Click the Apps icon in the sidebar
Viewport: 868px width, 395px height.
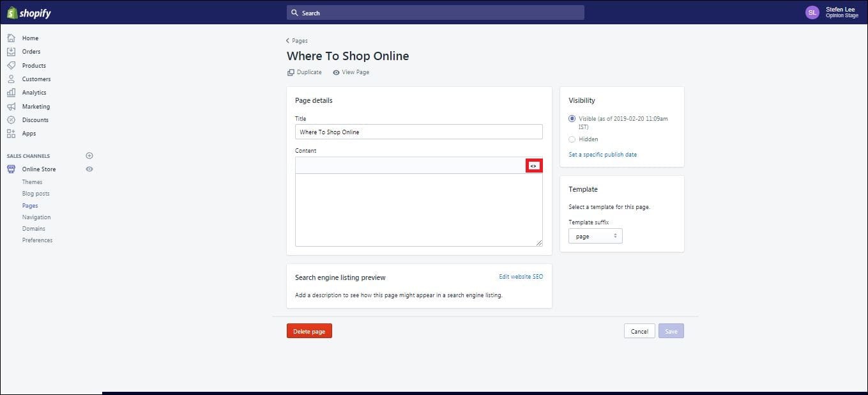pyautogui.click(x=11, y=133)
